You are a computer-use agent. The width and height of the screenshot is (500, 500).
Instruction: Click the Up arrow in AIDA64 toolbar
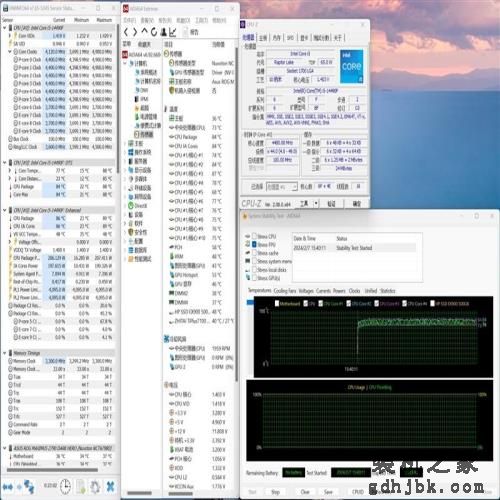pos(144,32)
